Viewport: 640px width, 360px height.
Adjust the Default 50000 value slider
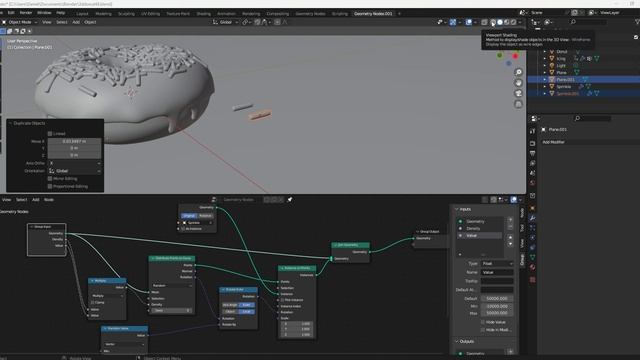[497, 298]
